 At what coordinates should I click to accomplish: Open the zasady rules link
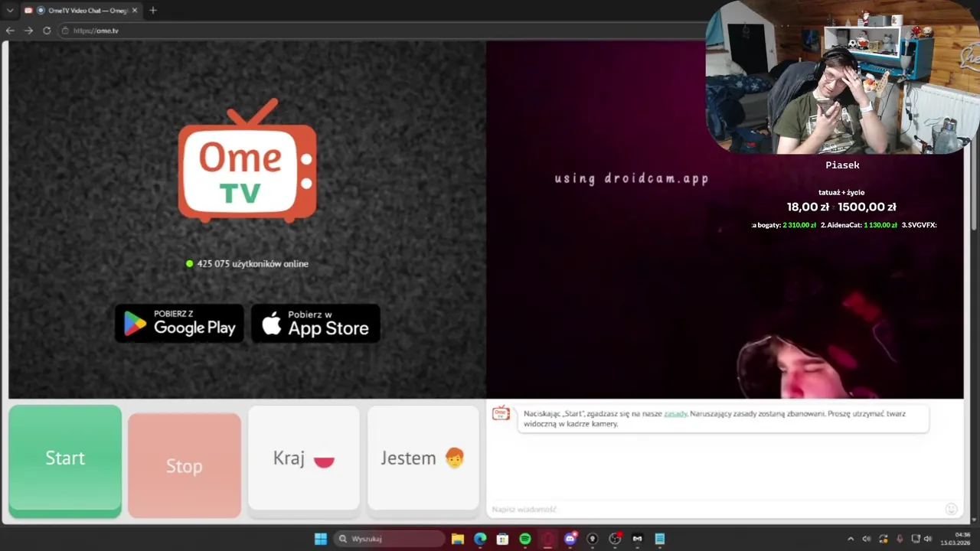coord(675,413)
